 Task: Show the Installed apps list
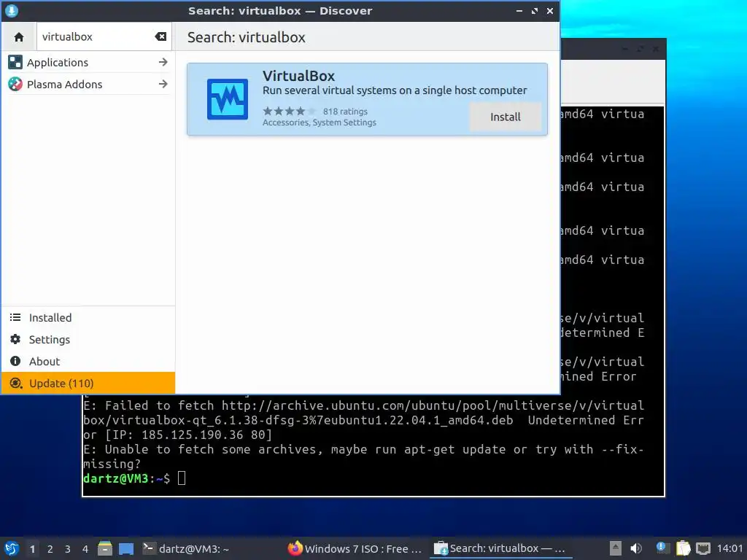(x=88, y=318)
